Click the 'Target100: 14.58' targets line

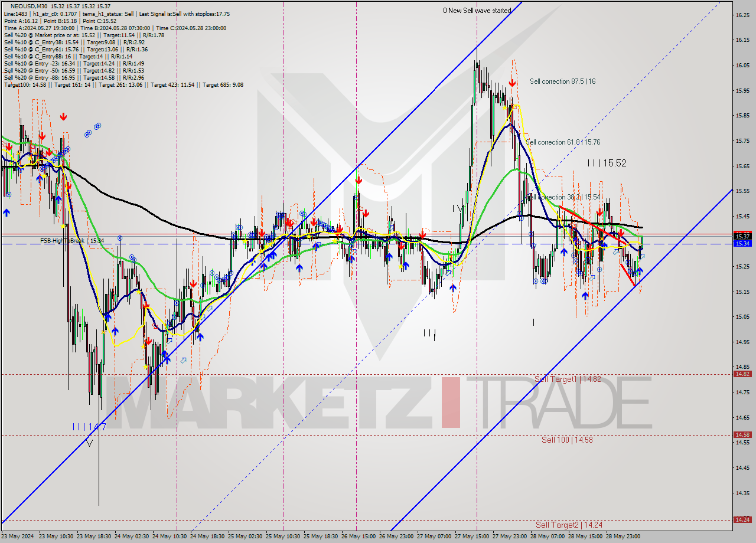pyautogui.click(x=123, y=84)
